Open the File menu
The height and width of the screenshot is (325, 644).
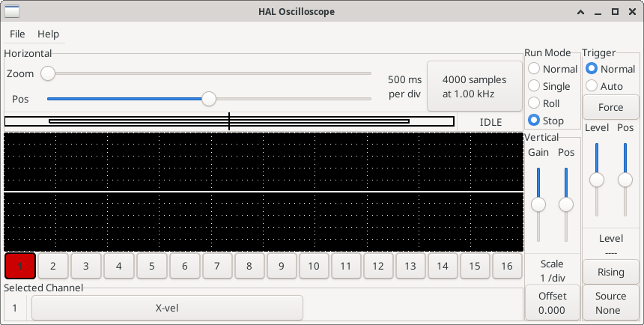(17, 34)
